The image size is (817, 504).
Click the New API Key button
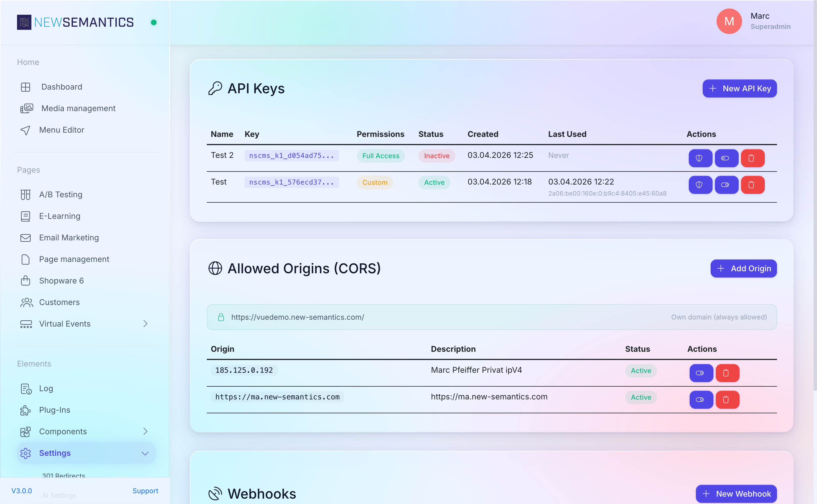(x=739, y=88)
